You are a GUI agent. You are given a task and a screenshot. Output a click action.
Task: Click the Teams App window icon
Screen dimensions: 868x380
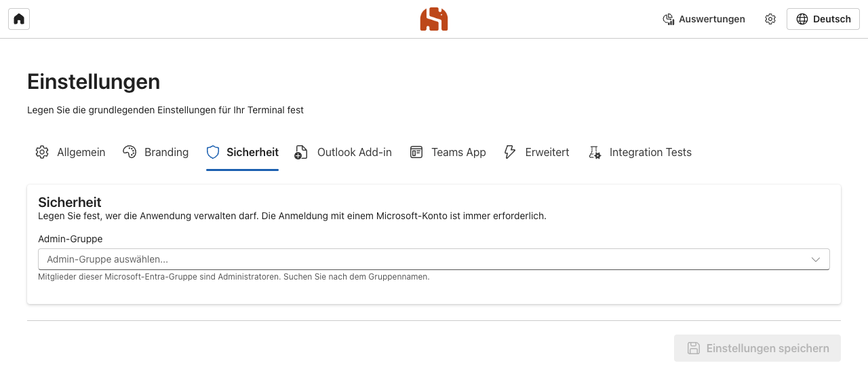(416, 152)
